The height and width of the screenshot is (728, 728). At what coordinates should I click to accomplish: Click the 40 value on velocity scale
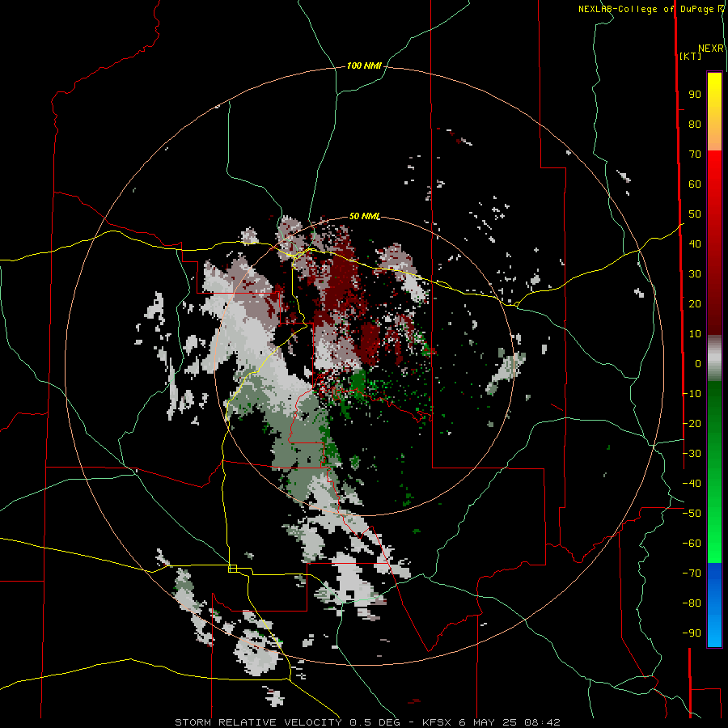pos(695,243)
